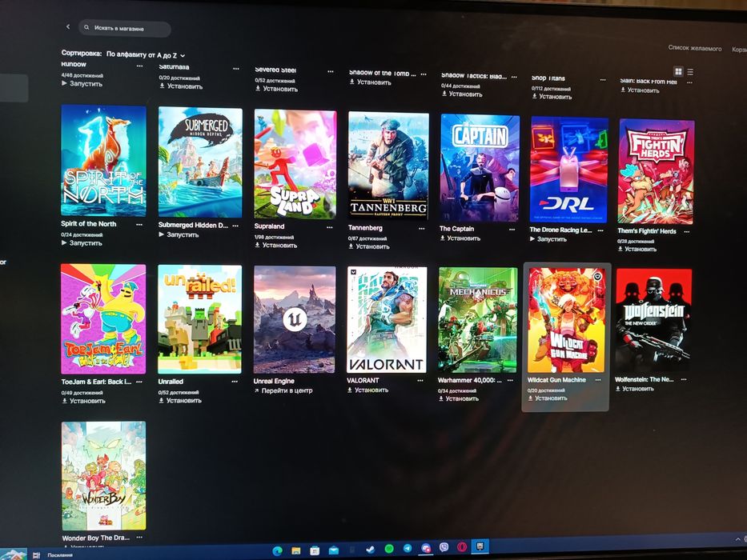Open Them's Fightin' Herds three-dots menu

coord(687,232)
